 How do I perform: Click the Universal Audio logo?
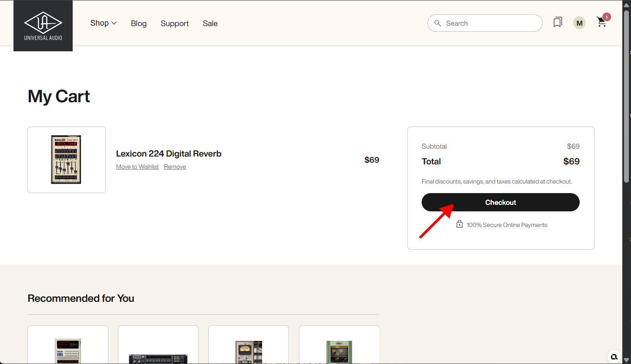43,26
